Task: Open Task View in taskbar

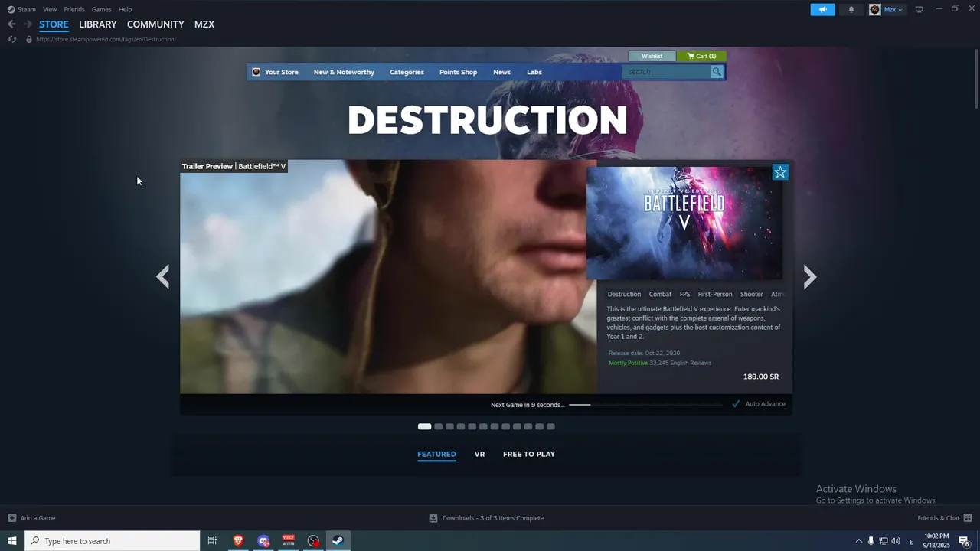Action: [212, 541]
